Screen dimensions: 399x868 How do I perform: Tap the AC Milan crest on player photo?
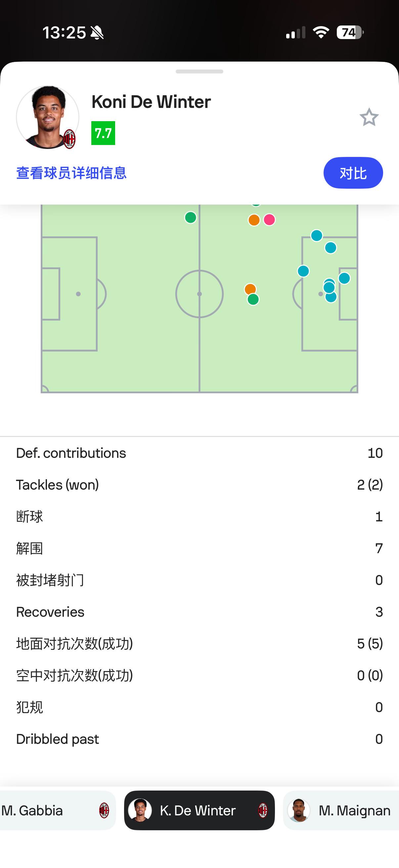70,139
